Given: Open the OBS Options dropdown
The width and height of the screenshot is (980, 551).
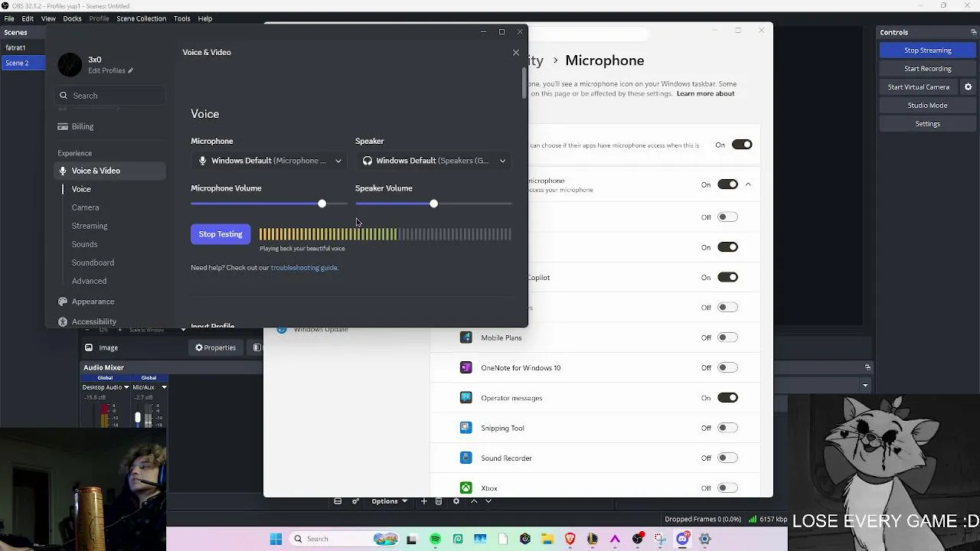Looking at the screenshot, I should point(389,501).
